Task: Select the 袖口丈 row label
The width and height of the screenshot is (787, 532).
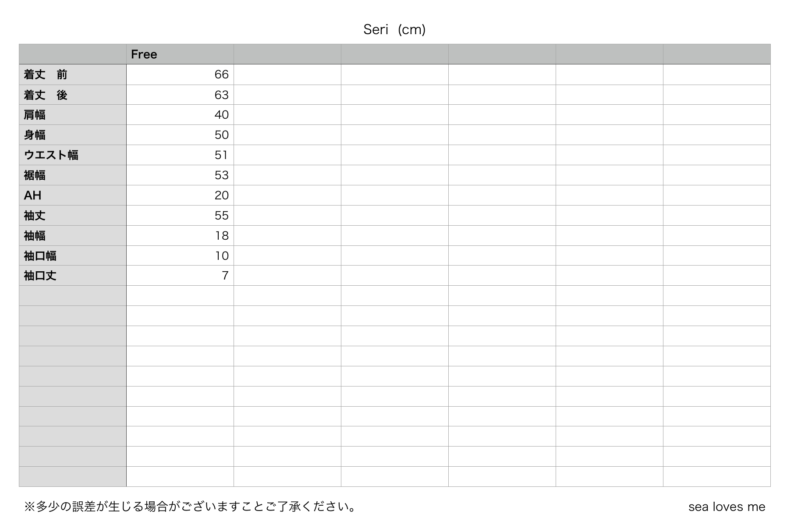Action: [73, 276]
